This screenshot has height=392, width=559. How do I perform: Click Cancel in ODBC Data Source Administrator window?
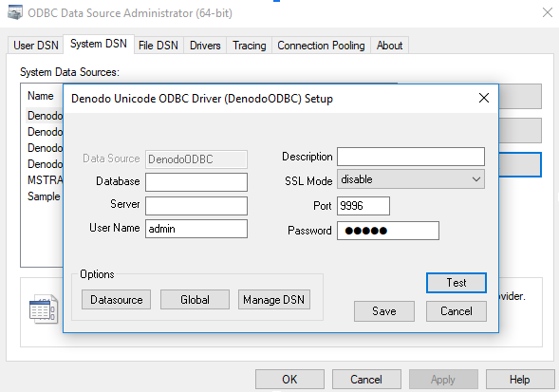coord(366,379)
